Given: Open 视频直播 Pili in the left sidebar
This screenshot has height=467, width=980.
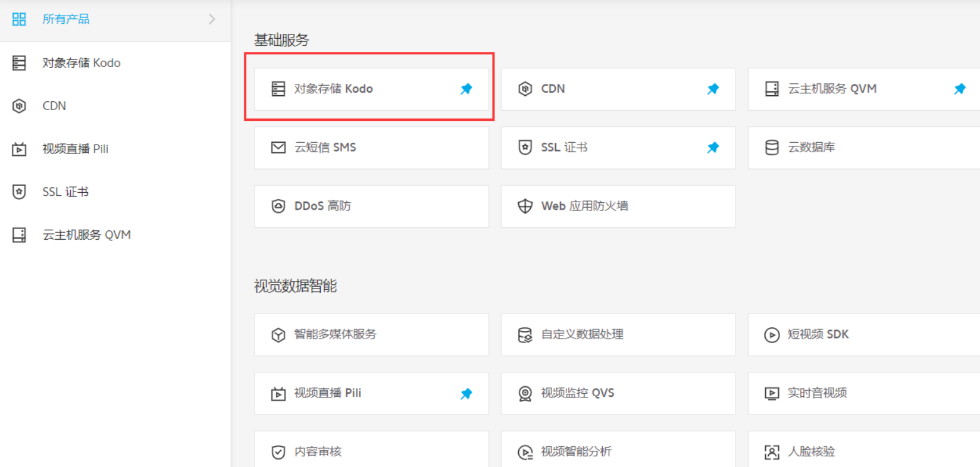Looking at the screenshot, I should coord(116,149).
